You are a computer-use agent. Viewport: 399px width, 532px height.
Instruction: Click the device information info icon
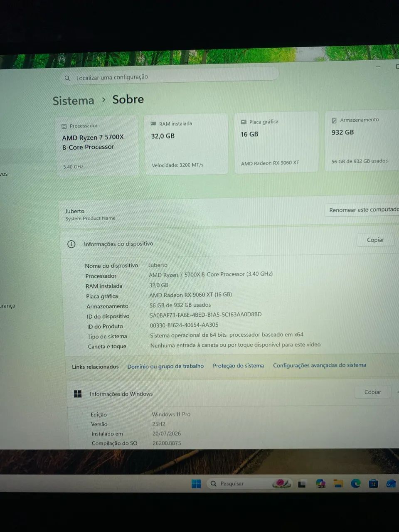pyautogui.click(x=71, y=244)
